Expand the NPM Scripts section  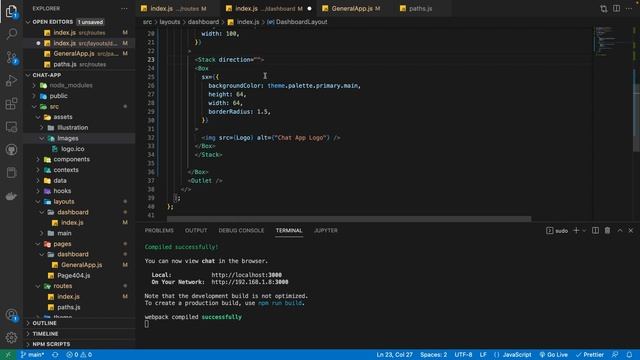(51, 344)
